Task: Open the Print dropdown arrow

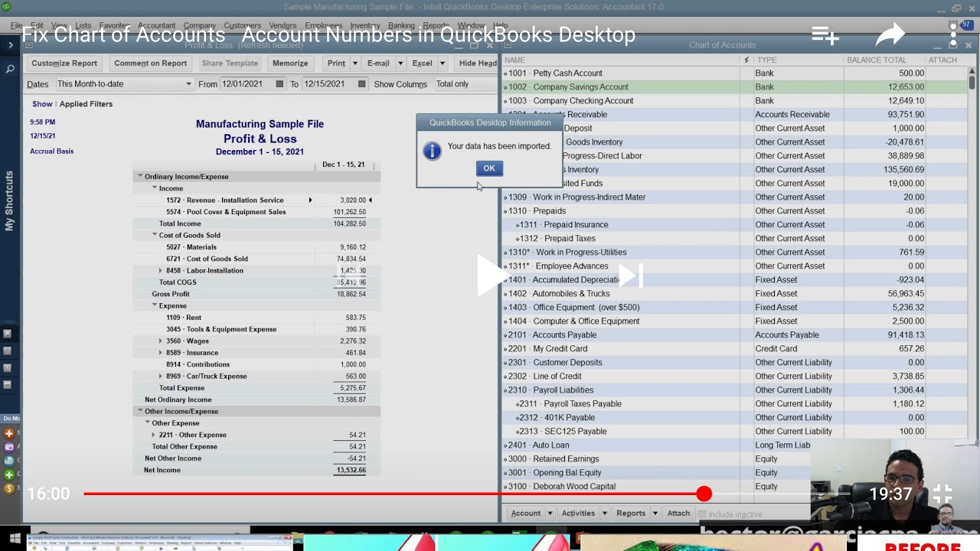Action: 354,64
